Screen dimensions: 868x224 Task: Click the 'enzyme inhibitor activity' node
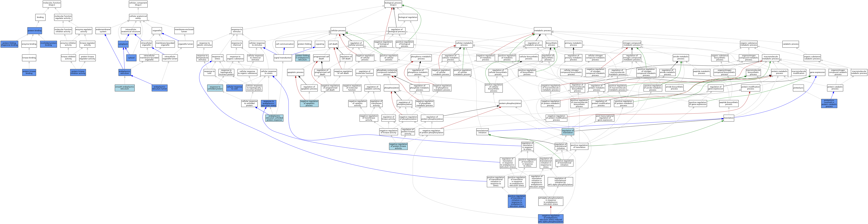[x=68, y=44]
